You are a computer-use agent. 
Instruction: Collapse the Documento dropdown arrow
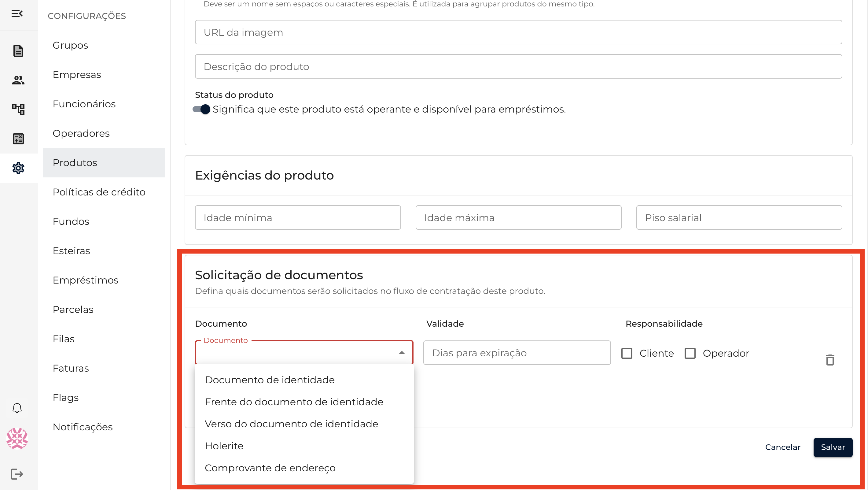tap(402, 353)
